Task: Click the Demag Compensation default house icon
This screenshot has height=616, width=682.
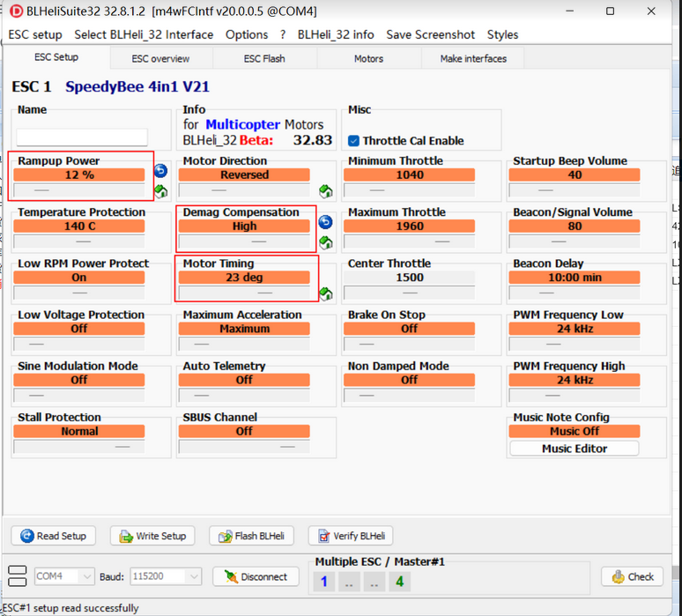Action: pyautogui.click(x=325, y=242)
